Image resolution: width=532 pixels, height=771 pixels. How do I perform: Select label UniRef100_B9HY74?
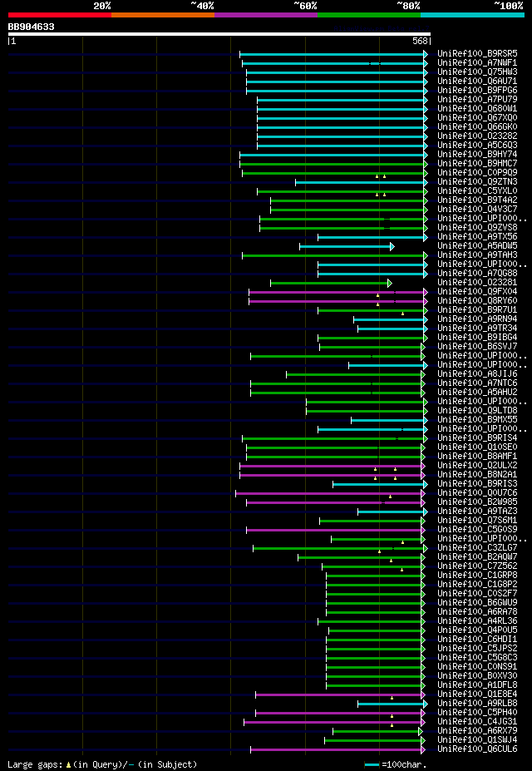(x=477, y=155)
